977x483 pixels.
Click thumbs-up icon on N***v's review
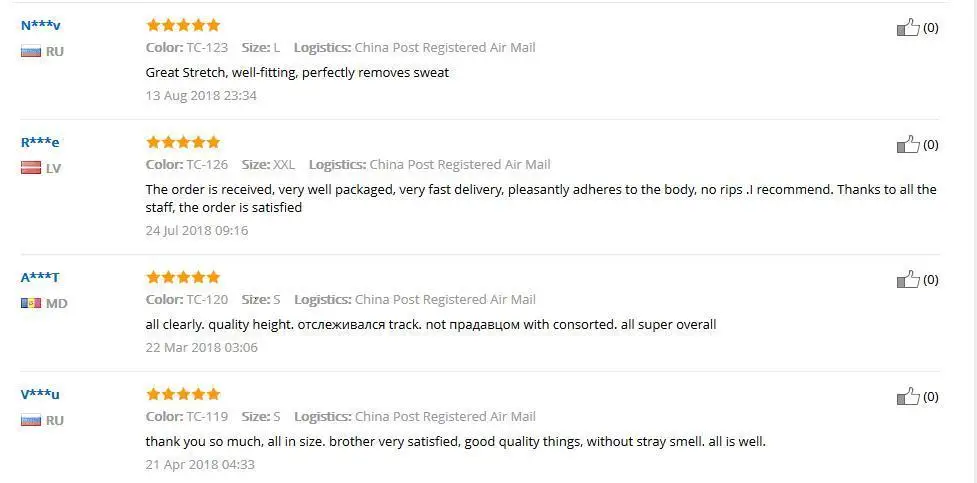[908, 27]
